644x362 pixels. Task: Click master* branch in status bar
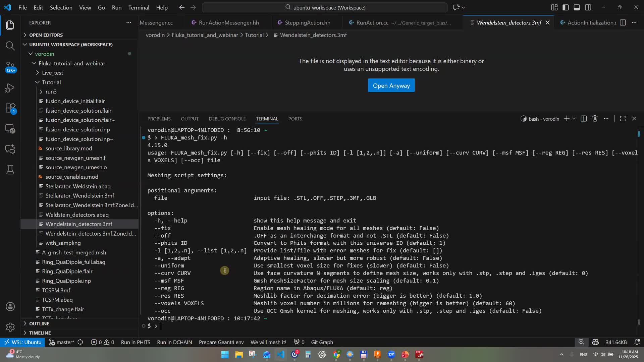[x=62, y=342]
